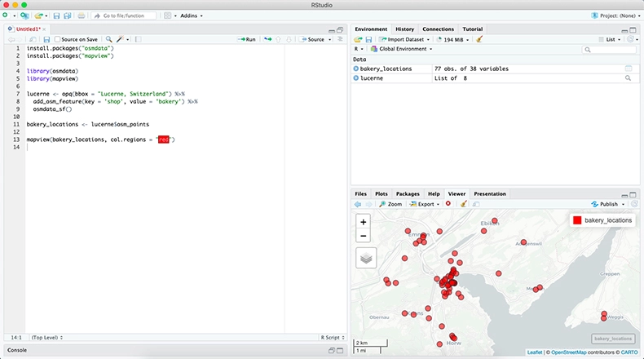Viewport: 644px width, 359px height.
Task: Open the OpenStreetMap attribution link
Action: click(571, 352)
